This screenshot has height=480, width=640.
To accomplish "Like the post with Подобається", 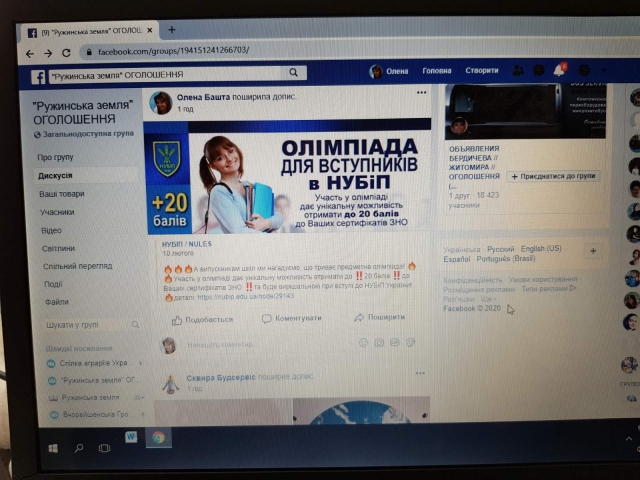I will (202, 320).
